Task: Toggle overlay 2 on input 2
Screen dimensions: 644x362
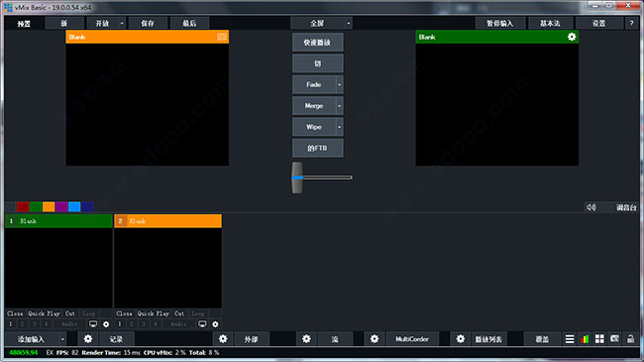Action: (132, 324)
